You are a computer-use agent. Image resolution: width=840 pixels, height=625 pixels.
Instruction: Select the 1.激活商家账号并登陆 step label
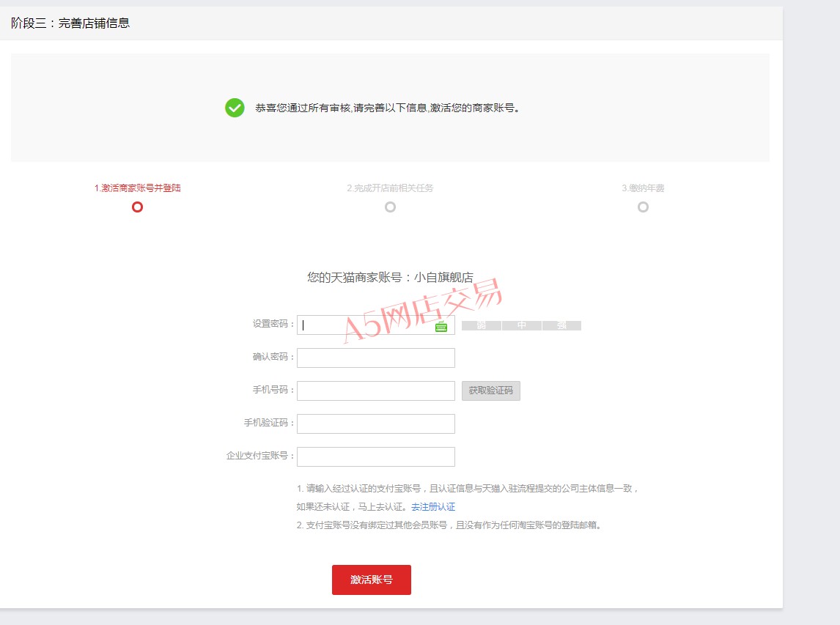point(138,188)
